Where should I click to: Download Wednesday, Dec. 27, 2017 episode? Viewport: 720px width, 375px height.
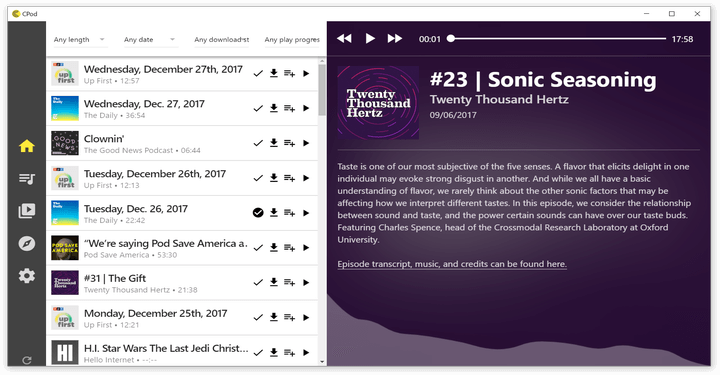[274, 108]
